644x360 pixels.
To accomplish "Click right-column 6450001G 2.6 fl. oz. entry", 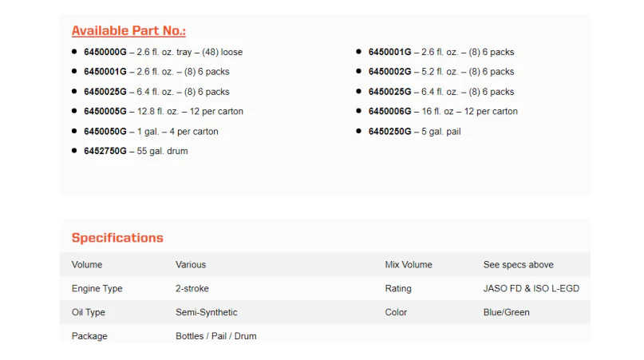I will (441, 52).
